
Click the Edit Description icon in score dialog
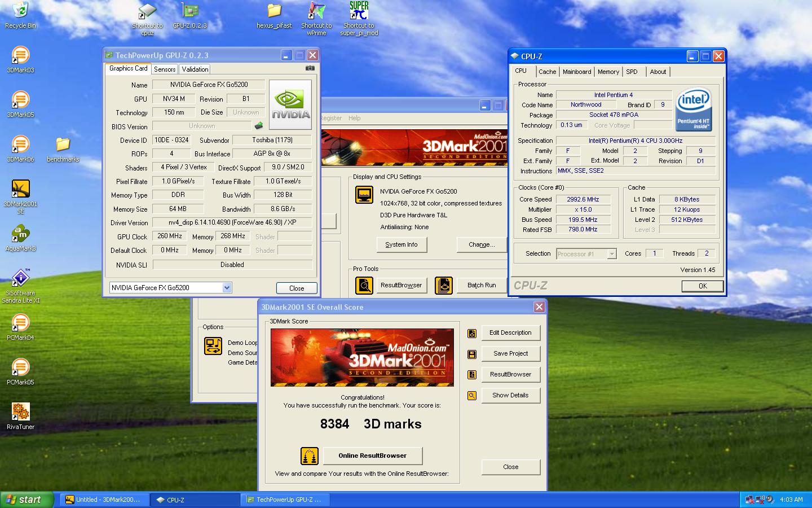(472, 334)
